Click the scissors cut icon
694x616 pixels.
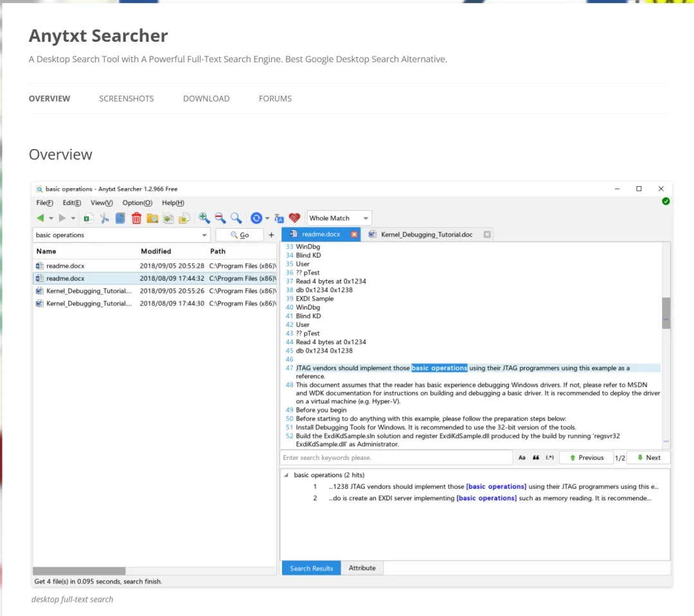tap(105, 218)
